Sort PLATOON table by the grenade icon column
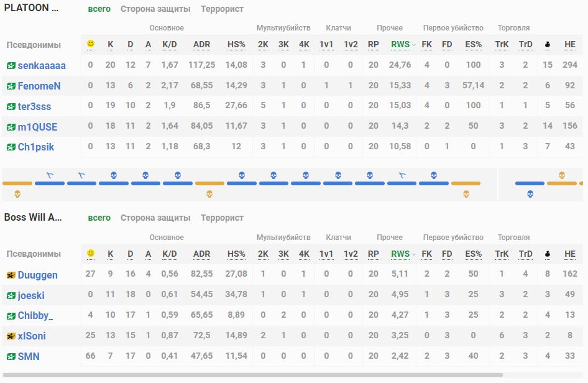The width and height of the screenshot is (588, 383). tap(547, 45)
